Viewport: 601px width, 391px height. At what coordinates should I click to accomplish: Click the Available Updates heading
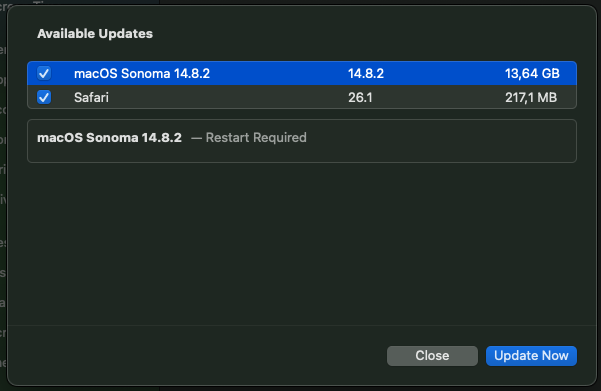click(x=95, y=34)
